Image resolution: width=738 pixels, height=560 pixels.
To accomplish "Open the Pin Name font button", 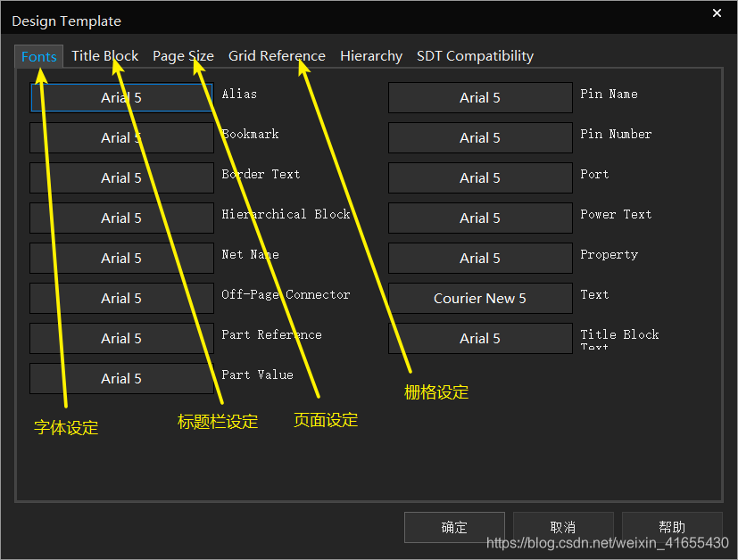I will (479, 97).
